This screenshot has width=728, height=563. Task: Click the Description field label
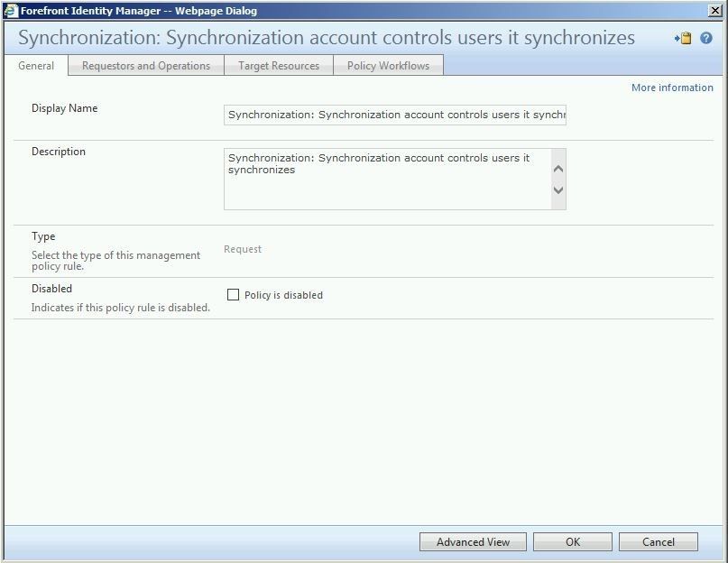pyautogui.click(x=59, y=152)
